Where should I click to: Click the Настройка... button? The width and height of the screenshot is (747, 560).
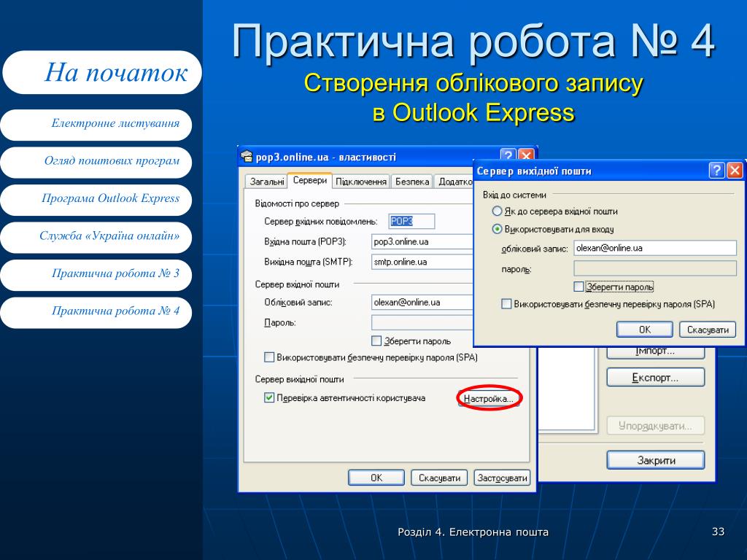488,399
